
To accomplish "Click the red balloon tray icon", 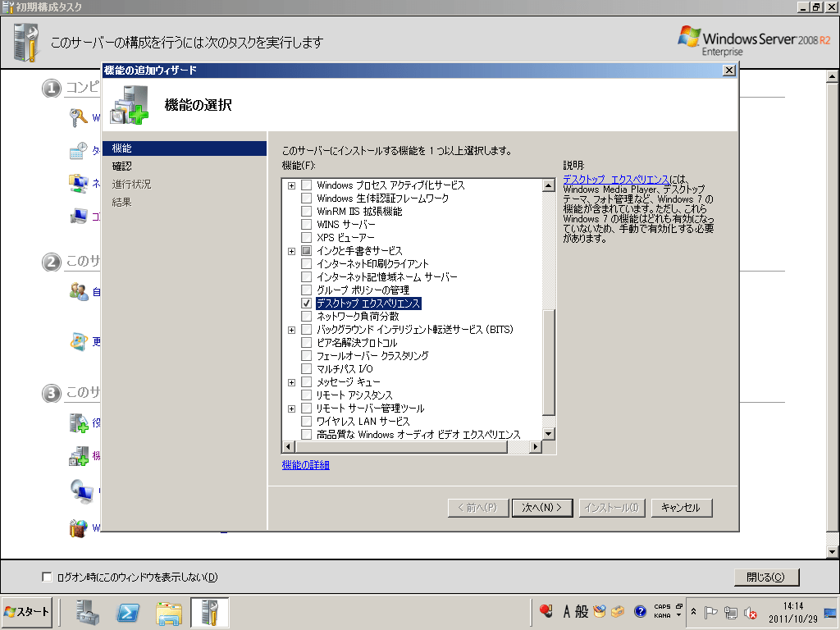I will coord(546,610).
